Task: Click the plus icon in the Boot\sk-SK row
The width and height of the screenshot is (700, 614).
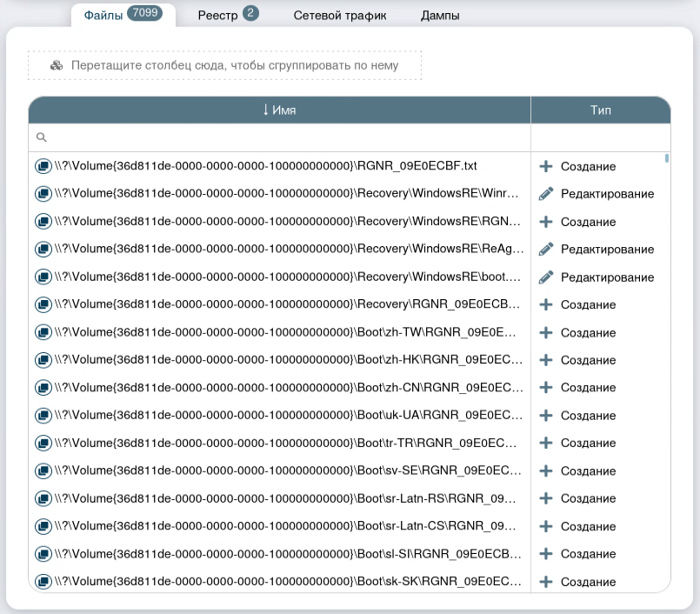Action: [x=546, y=582]
